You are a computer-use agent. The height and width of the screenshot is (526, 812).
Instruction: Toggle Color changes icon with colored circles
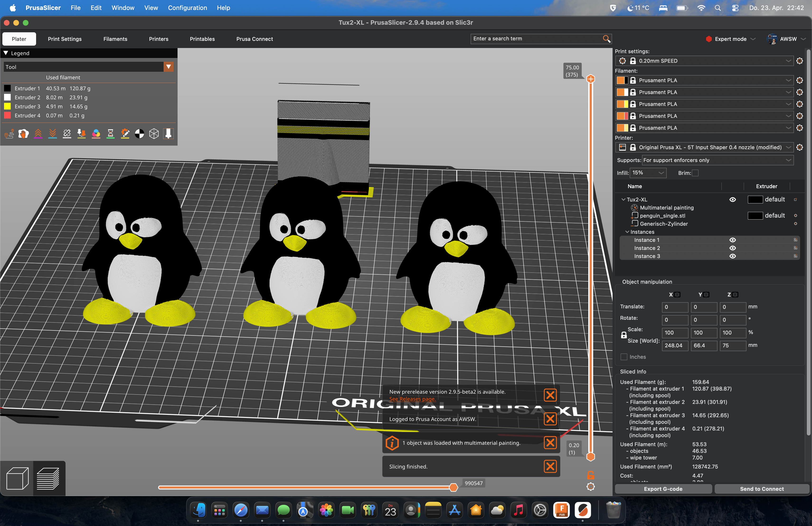[96, 134]
